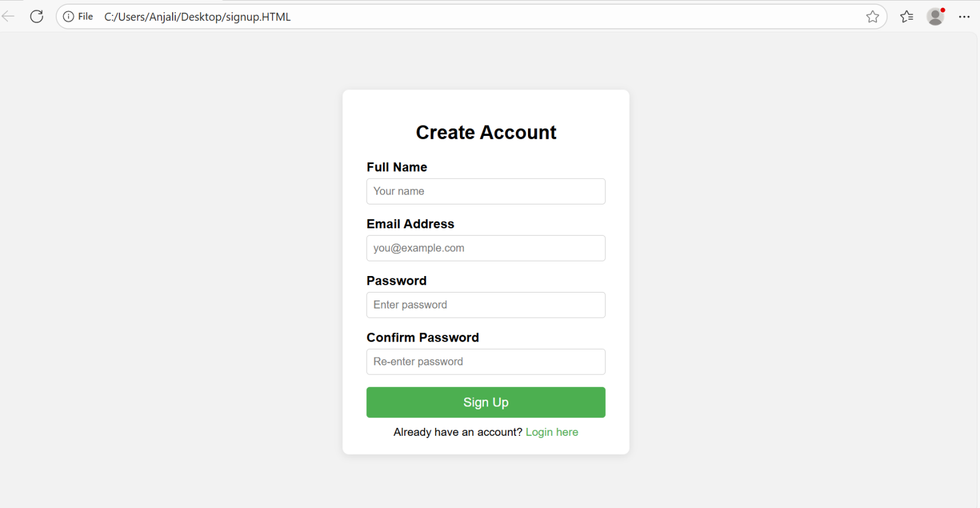980x508 pixels.
Task: Click the Email Address label
Action: (x=410, y=224)
